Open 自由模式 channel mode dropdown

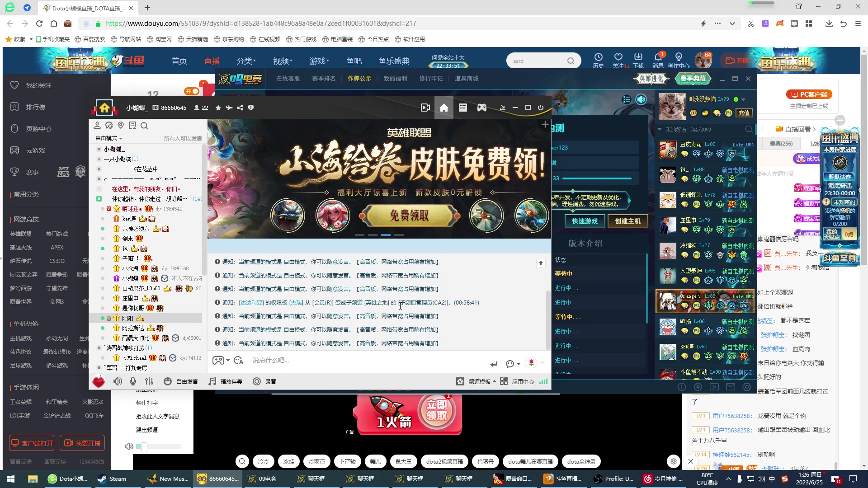[108, 138]
